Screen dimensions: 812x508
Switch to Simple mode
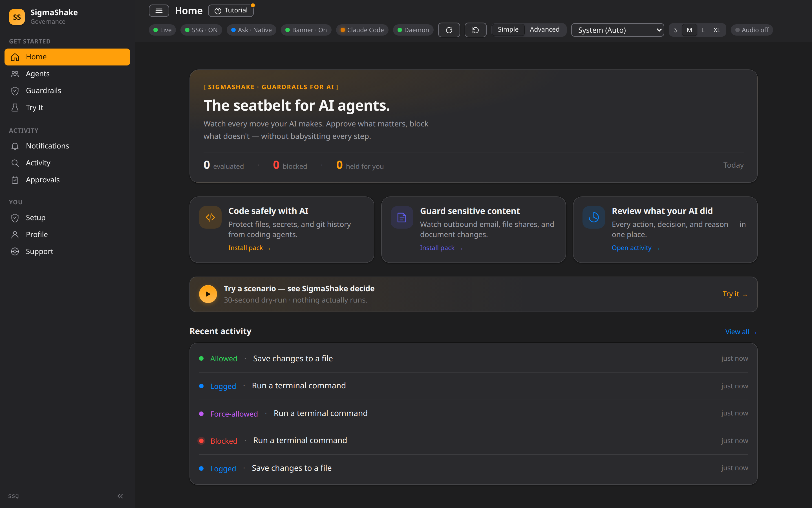point(508,30)
